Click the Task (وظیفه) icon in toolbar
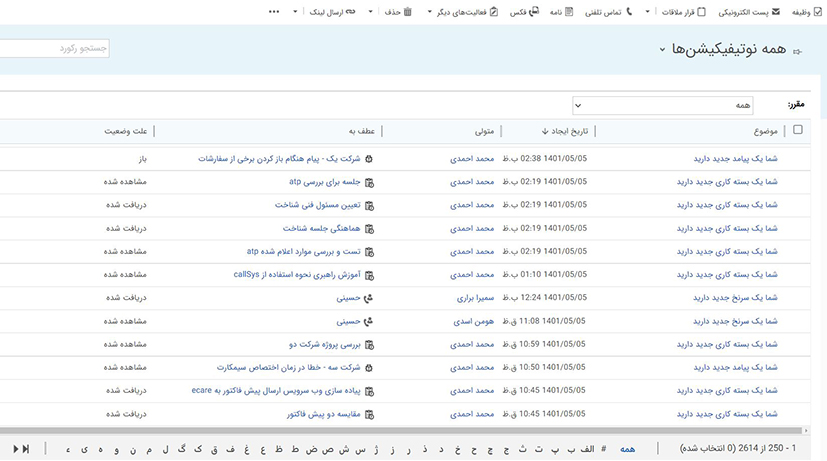 (817, 12)
